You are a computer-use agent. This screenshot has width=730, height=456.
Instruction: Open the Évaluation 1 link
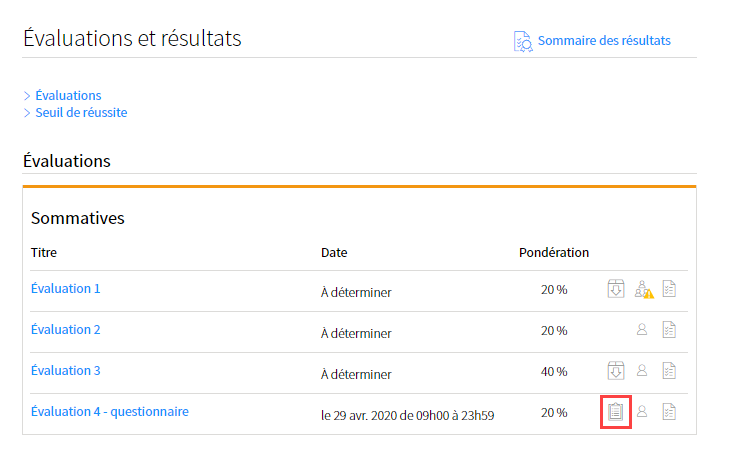66,289
